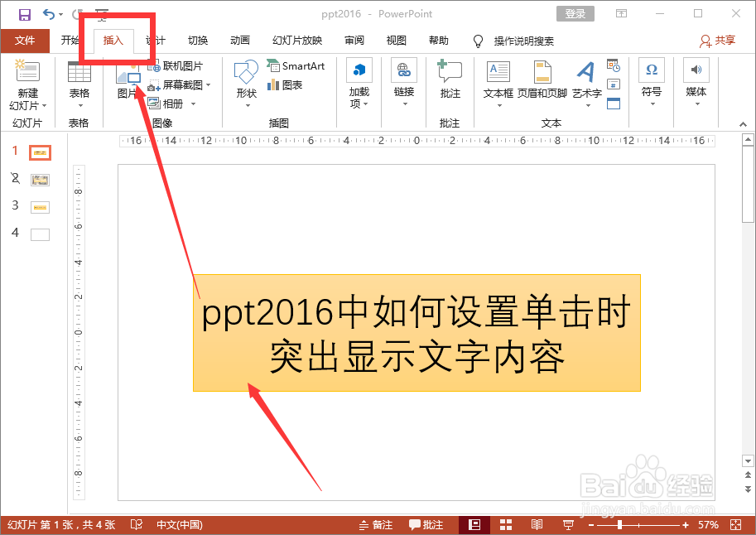
Task: Click the 相册 photo album button
Action: (166, 104)
